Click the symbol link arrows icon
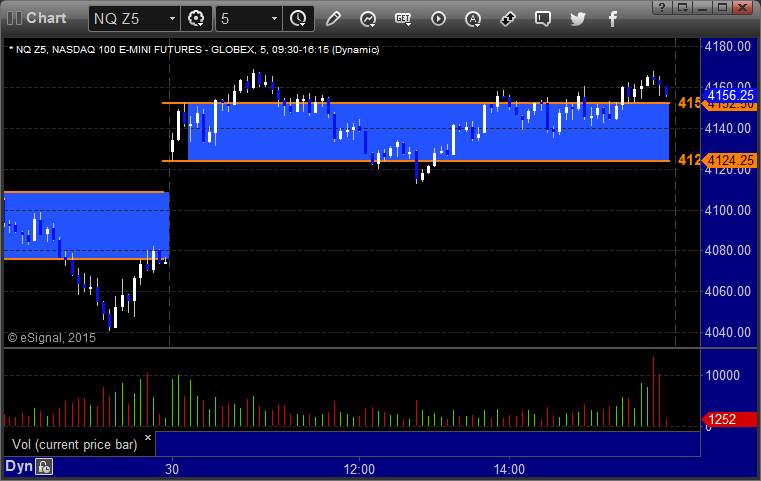Screen dimensions: 761x481 point(508,18)
